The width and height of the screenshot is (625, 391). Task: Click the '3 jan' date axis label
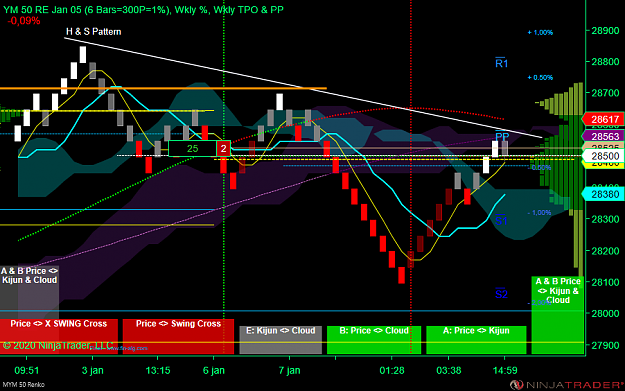92,371
